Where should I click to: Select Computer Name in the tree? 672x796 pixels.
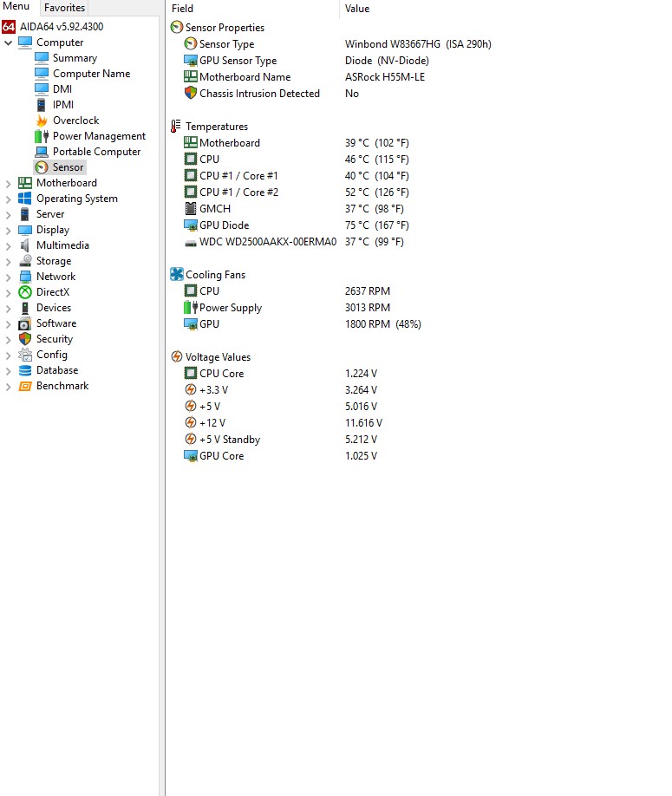click(91, 74)
